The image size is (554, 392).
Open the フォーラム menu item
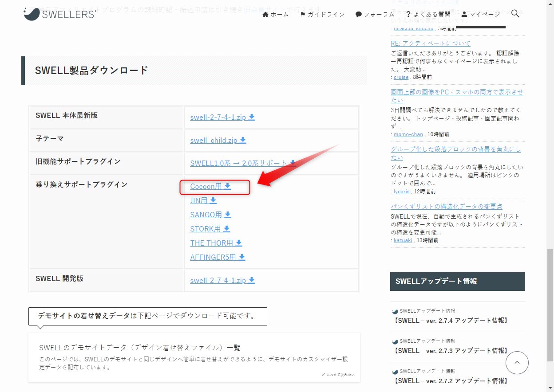[380, 14]
